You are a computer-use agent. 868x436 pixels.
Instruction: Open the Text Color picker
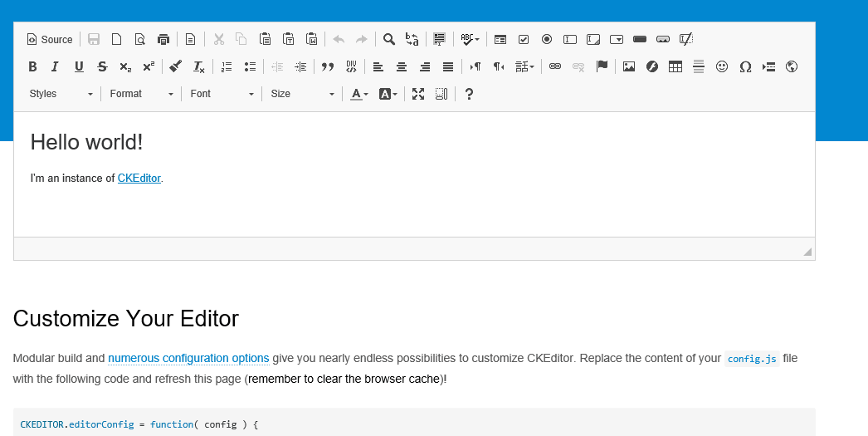coord(359,94)
